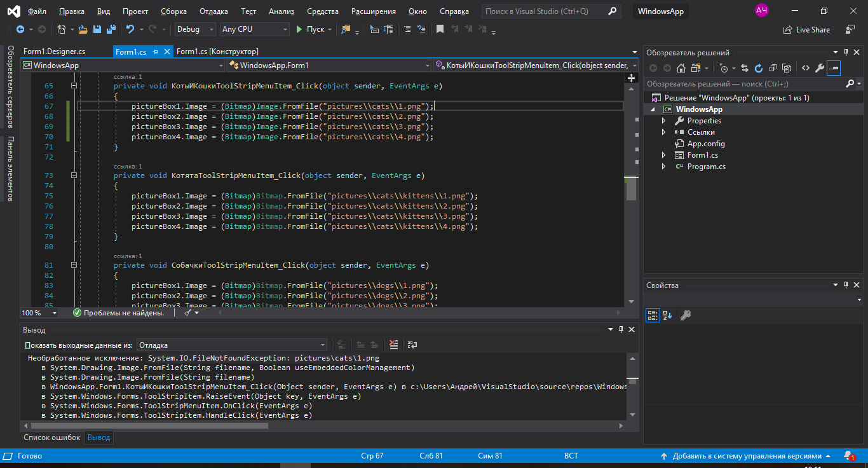
Task: Click the Live Share button
Action: [807, 29]
